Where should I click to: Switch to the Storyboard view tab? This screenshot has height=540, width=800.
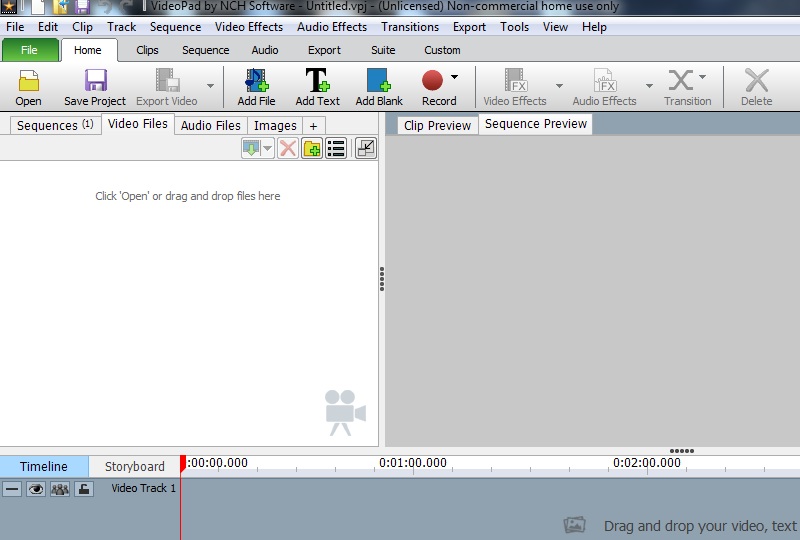(x=135, y=467)
